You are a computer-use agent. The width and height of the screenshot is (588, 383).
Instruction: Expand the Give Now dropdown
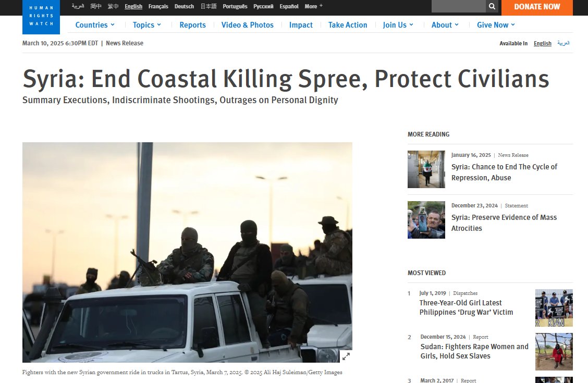(x=496, y=24)
